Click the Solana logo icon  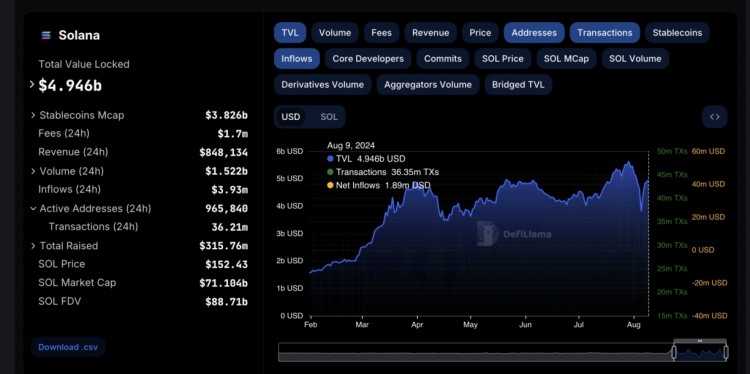(x=46, y=35)
